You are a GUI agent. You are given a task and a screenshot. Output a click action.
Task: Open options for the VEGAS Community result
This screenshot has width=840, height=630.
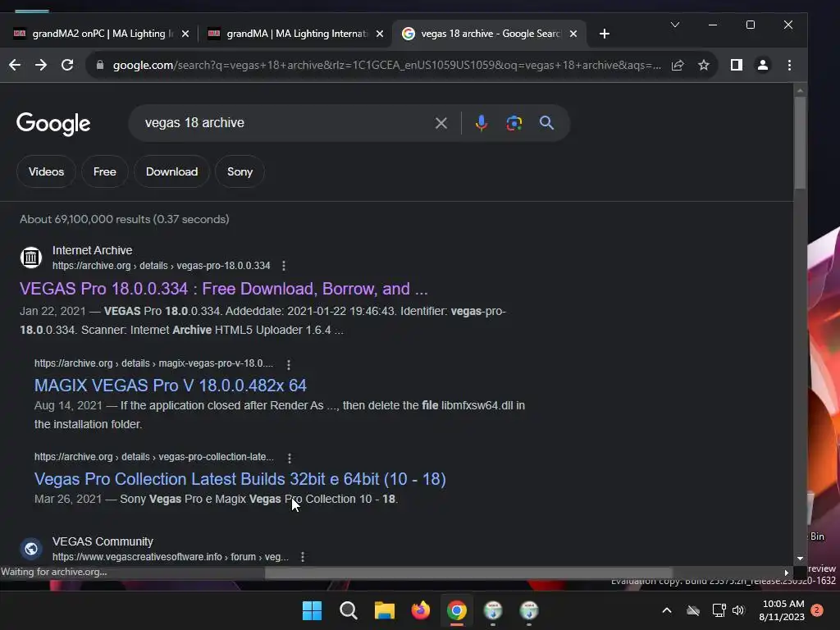[x=303, y=557]
